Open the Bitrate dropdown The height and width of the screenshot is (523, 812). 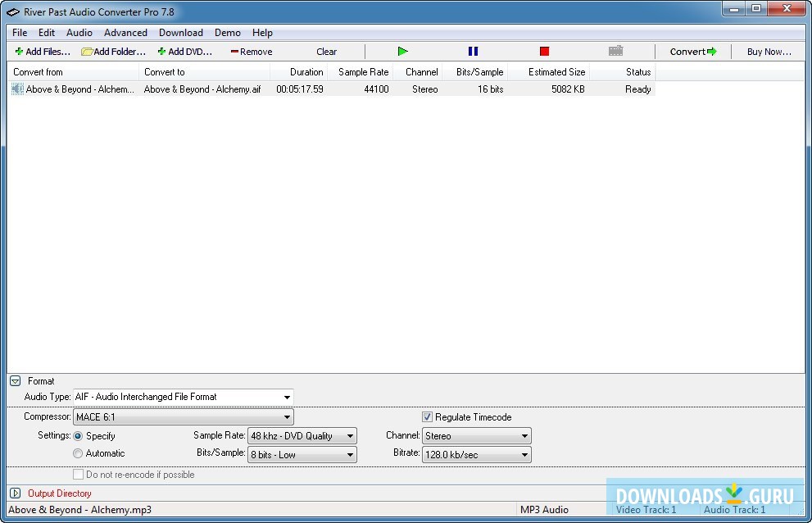524,454
